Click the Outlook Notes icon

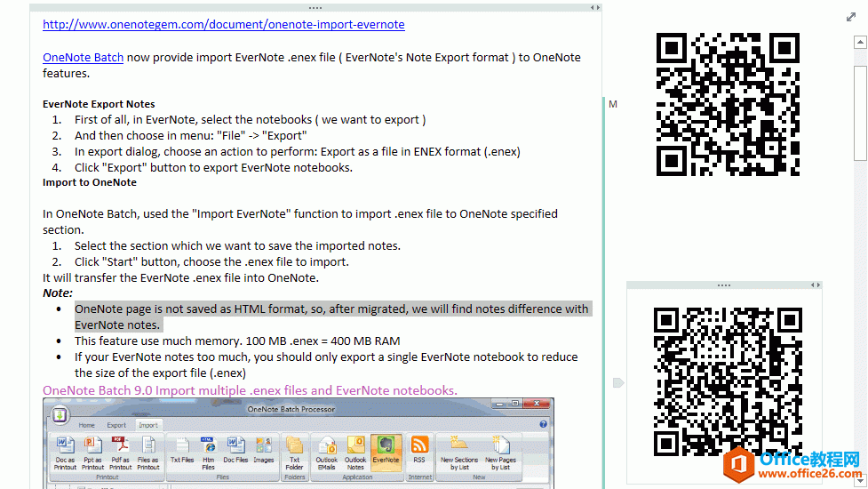pos(354,453)
